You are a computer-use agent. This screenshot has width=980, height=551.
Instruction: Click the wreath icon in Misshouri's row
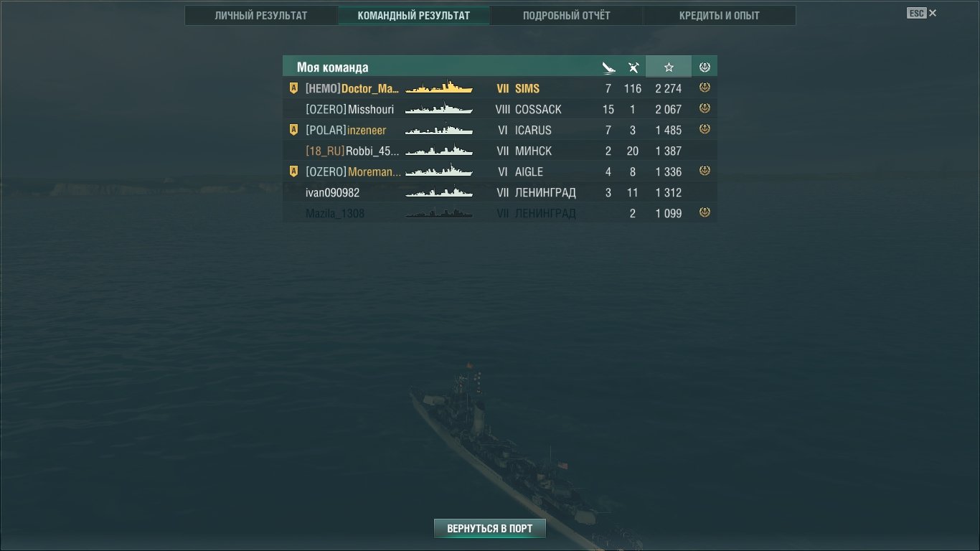pos(705,108)
